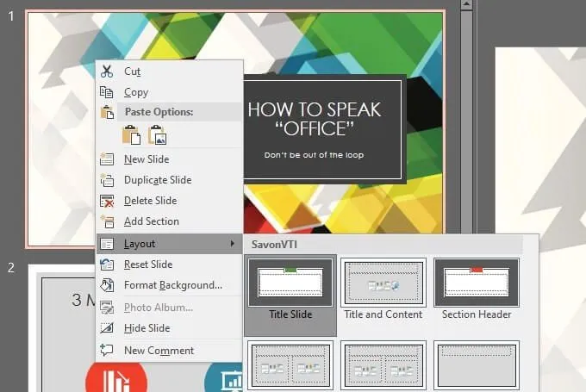Click the Delete Slide icon
The image size is (586, 392).
click(107, 201)
